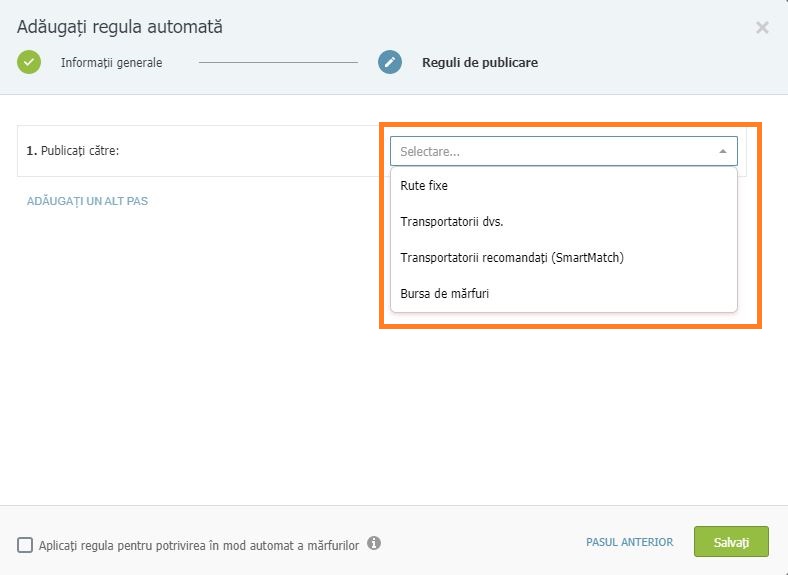The height and width of the screenshot is (575, 788).
Task: Click the Adăugați regula automată title
Action: click(120, 27)
